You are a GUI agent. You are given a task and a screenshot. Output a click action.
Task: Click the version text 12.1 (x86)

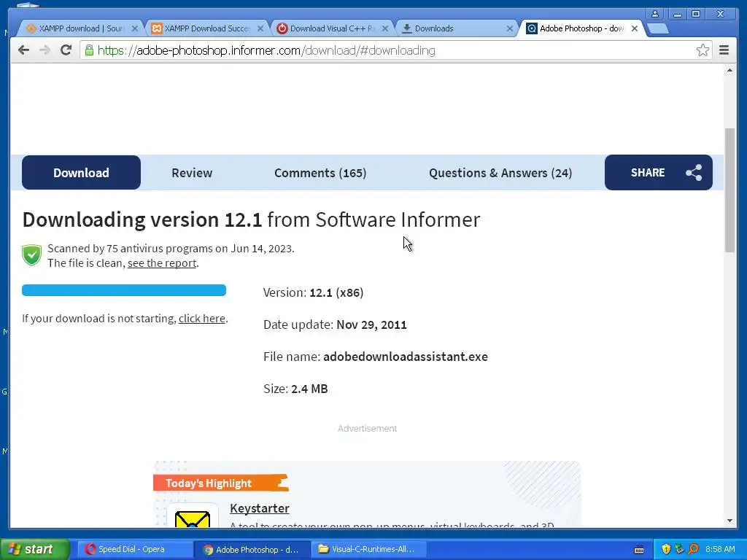[336, 292]
